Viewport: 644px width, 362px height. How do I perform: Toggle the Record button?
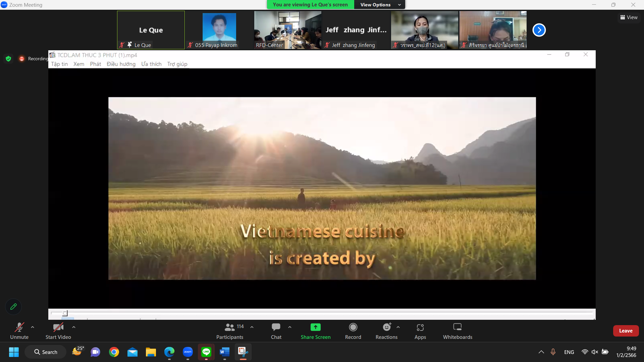[353, 327]
